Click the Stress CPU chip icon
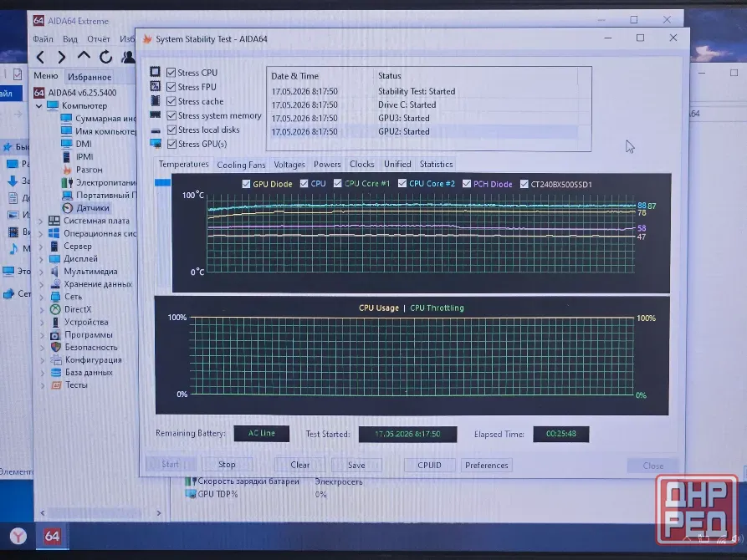 click(155, 72)
